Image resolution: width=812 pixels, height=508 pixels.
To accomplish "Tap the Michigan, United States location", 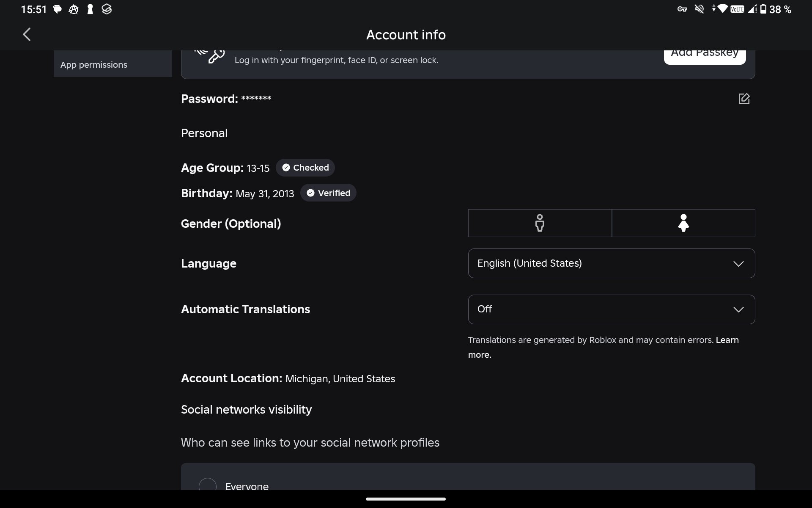I will [340, 379].
